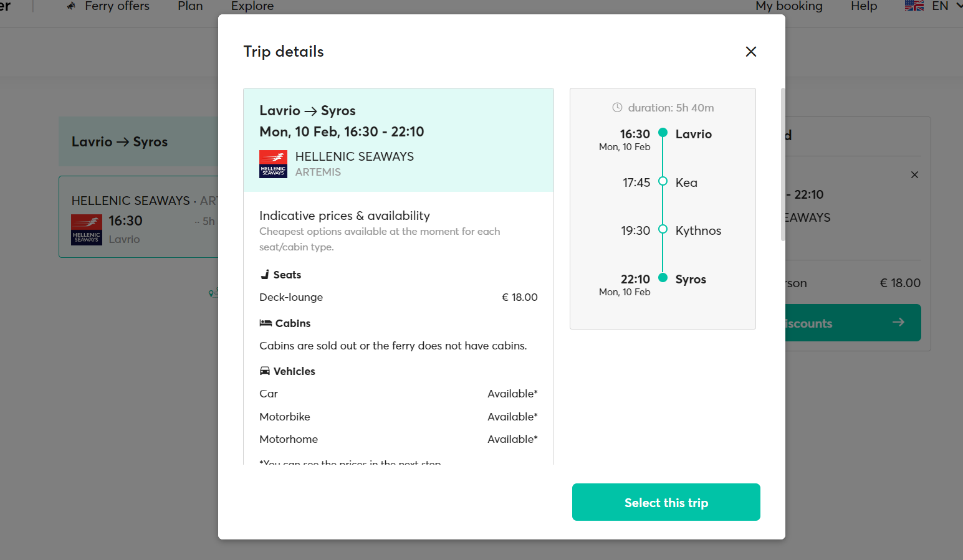The width and height of the screenshot is (963, 560).
Task: Click the Cabins bed icon
Action: [266, 323]
